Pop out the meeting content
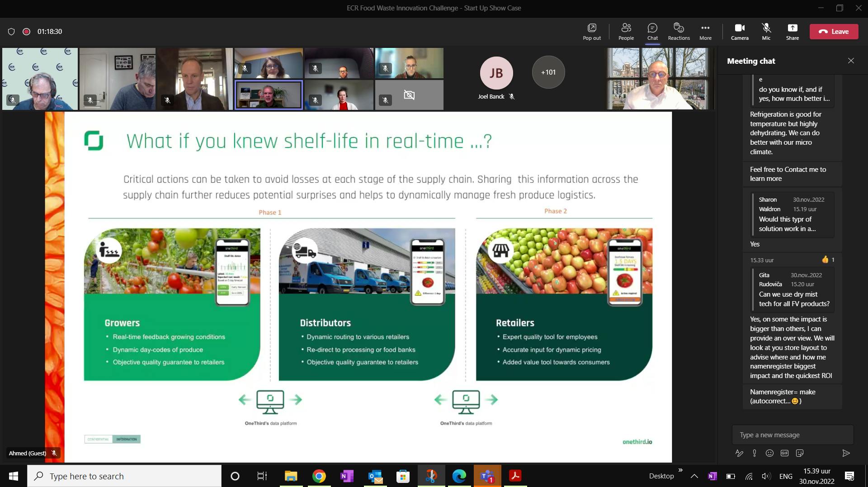 (592, 32)
